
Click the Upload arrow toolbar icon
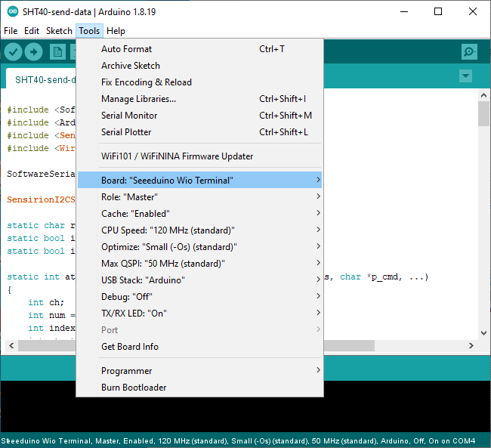[x=33, y=51]
